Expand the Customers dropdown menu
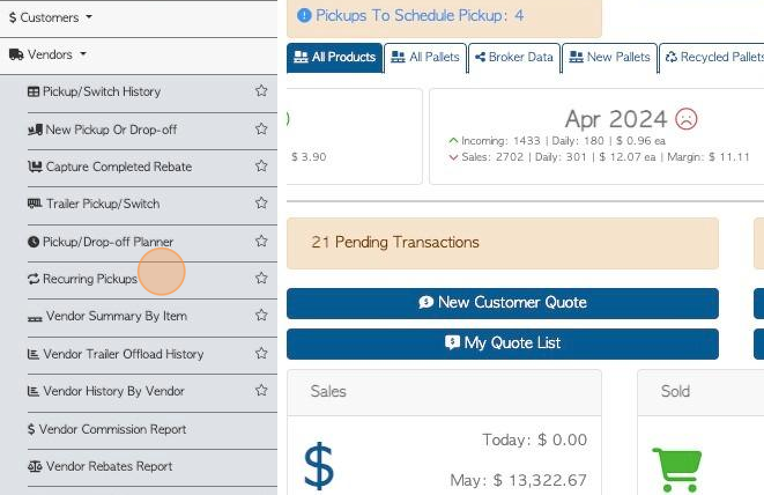This screenshot has height=495, width=764. tap(50, 17)
